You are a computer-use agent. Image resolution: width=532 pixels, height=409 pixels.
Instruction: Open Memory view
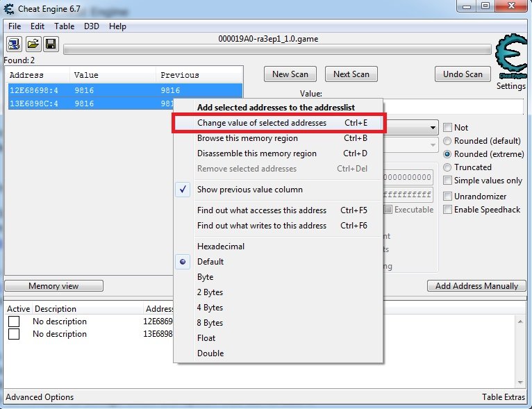coord(53,286)
